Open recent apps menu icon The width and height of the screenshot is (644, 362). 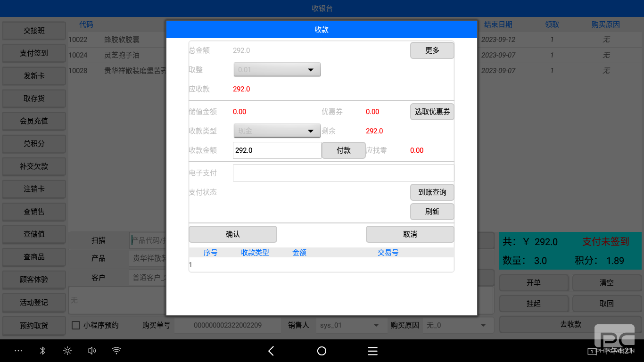point(372,351)
